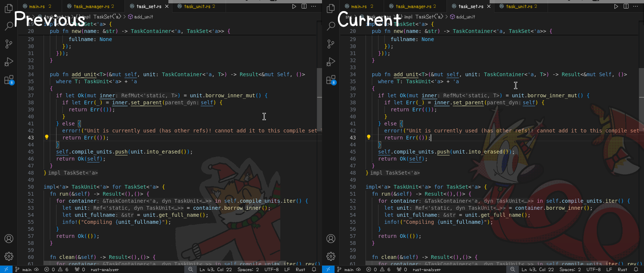Image resolution: width=644 pixels, height=273 pixels.
Task: Open Extensions view in the Previous window
Action: tap(9, 80)
